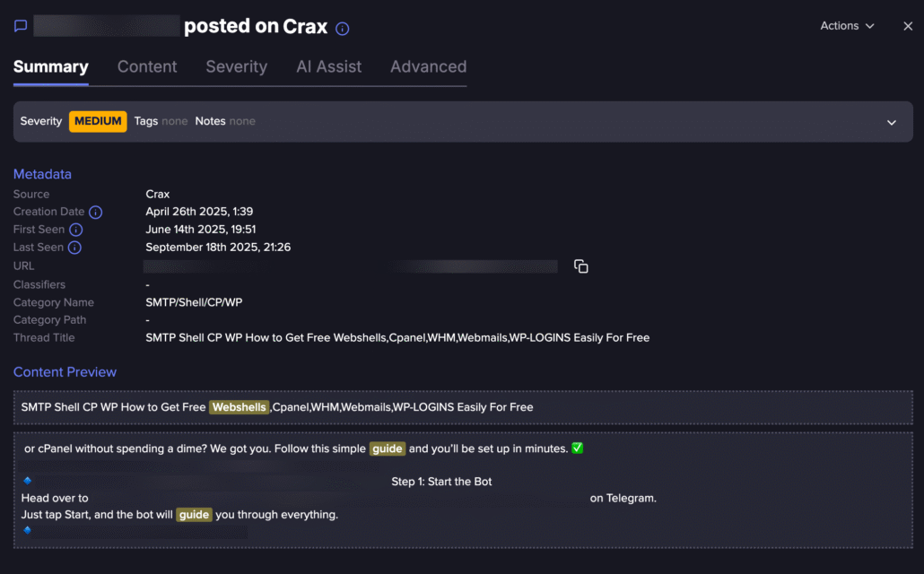Click info icon next to 'posted on Crax'
924x574 pixels.
pos(342,29)
